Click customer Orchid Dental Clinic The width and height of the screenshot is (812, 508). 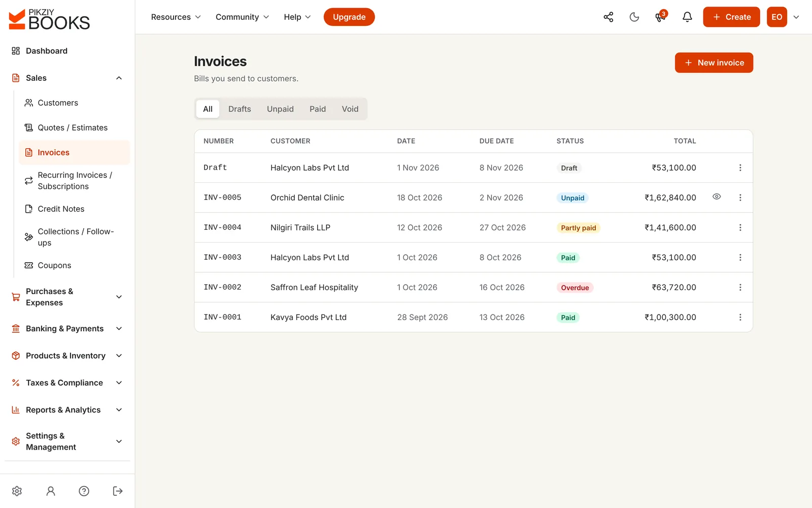coord(307,198)
